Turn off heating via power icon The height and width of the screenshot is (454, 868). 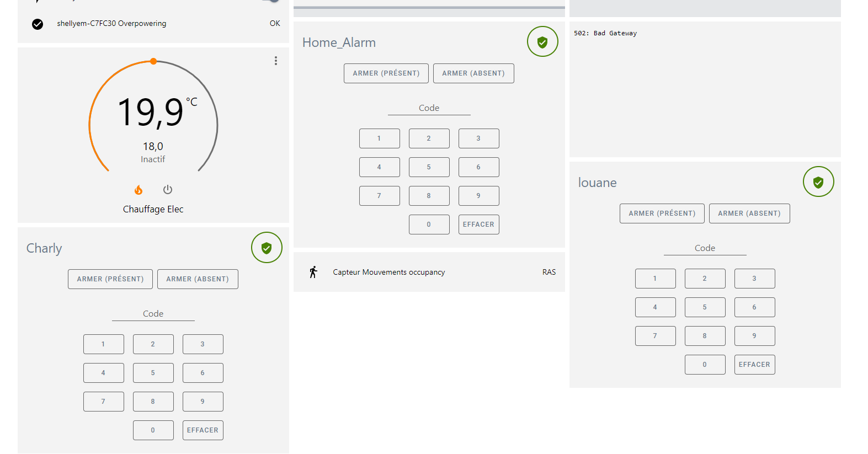168,190
